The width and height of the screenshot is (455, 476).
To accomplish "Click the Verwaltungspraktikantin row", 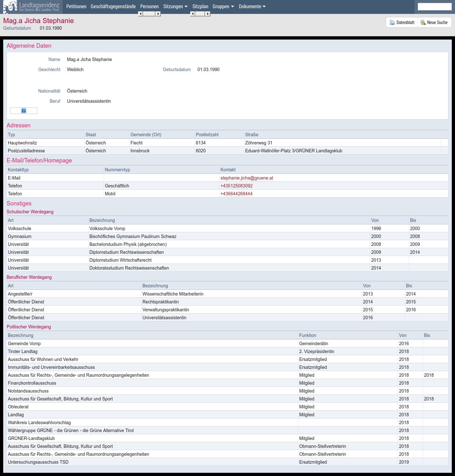I will (x=227, y=310).
